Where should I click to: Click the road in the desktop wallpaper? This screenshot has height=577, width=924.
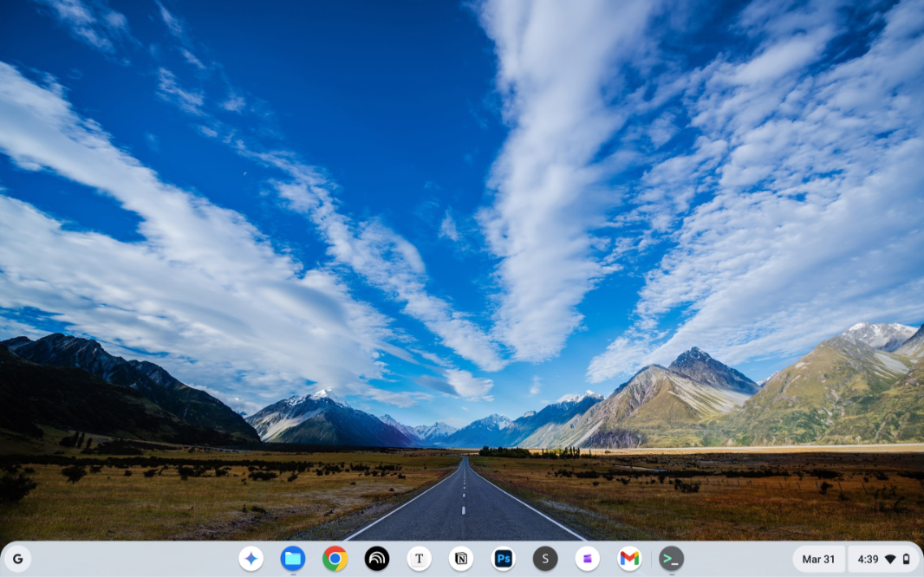coord(464,511)
